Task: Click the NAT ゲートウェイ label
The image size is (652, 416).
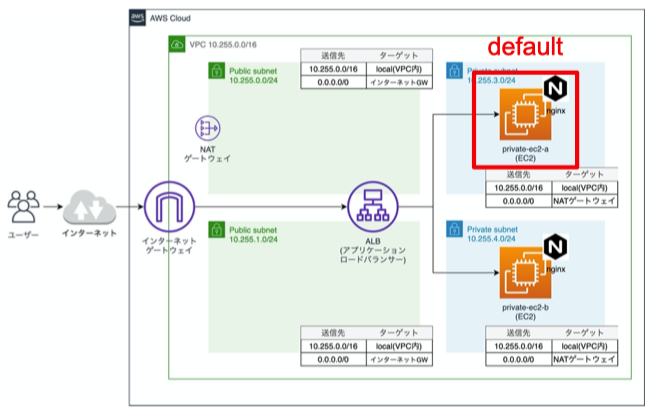Action: pyautogui.click(x=207, y=154)
